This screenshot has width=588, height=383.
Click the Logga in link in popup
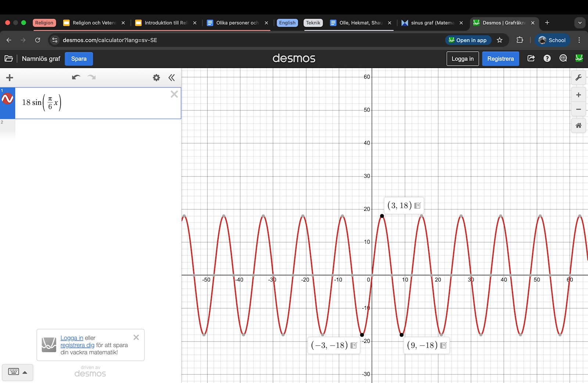[72, 338]
